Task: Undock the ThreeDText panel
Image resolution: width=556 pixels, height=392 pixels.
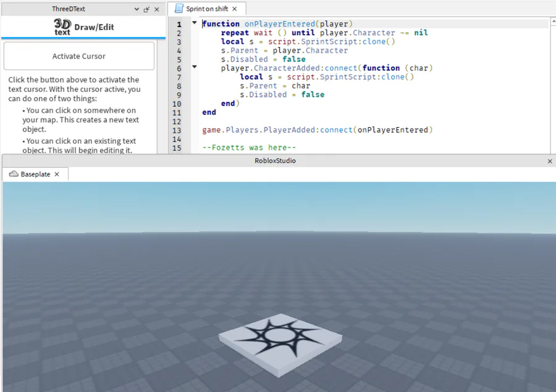Action: tap(146, 10)
